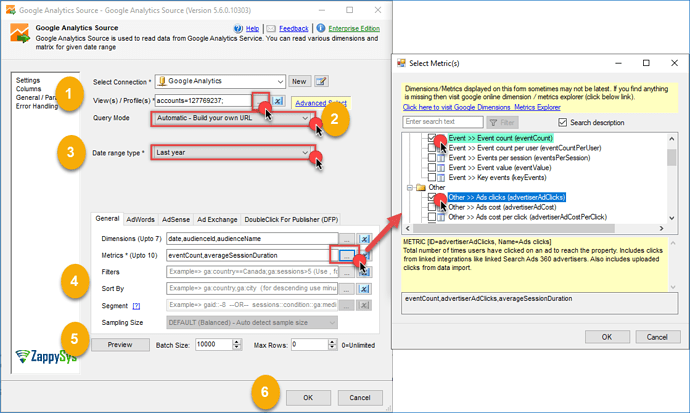Click the edit connection pencil icon
Viewport: 690px width, 413px height.
(321, 81)
